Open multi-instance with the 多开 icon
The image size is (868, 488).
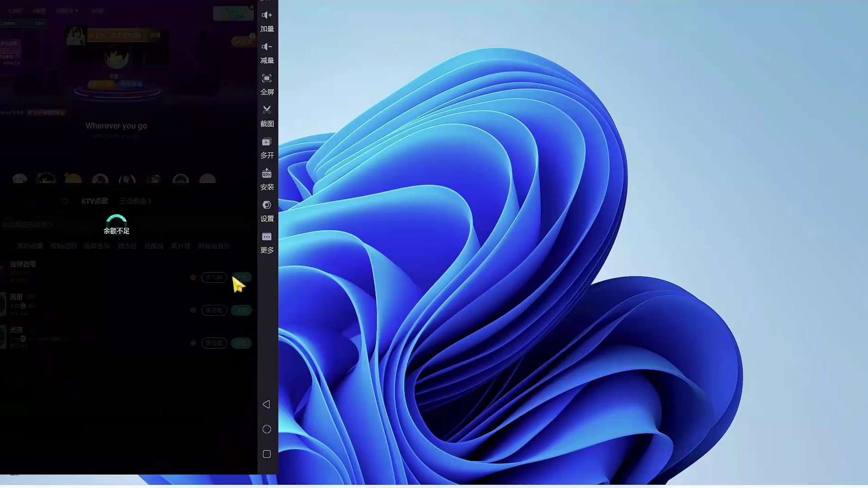[x=267, y=142]
